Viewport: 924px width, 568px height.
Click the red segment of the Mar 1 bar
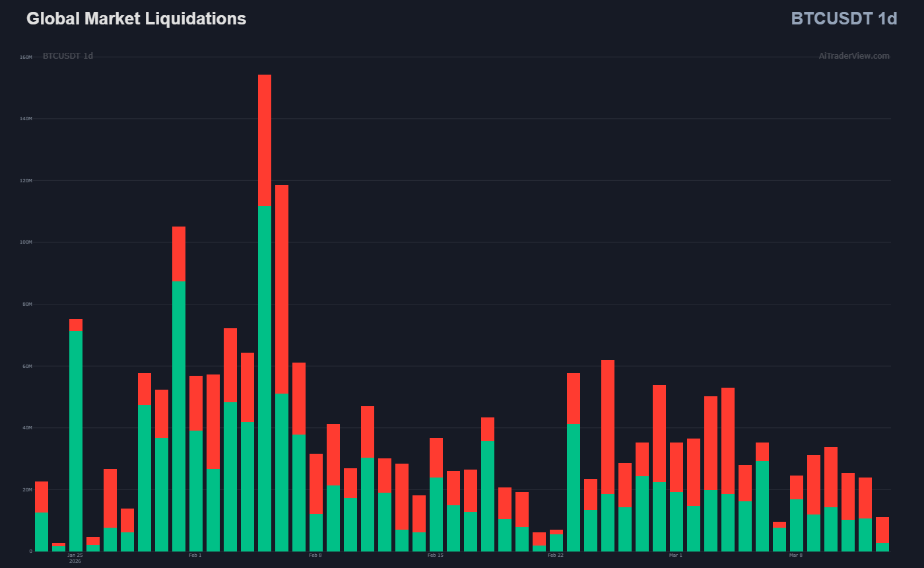(x=676, y=467)
